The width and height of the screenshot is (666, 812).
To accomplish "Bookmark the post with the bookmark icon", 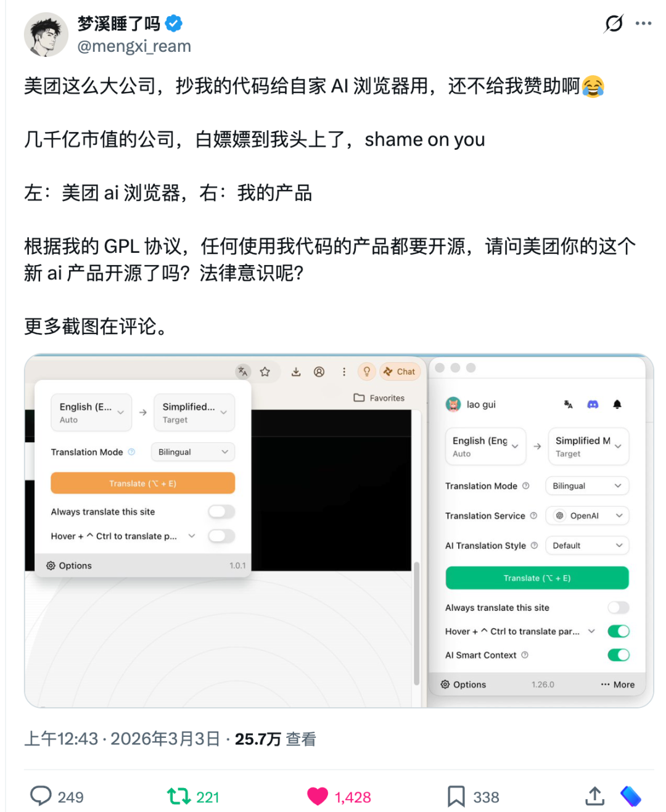I will [456, 797].
